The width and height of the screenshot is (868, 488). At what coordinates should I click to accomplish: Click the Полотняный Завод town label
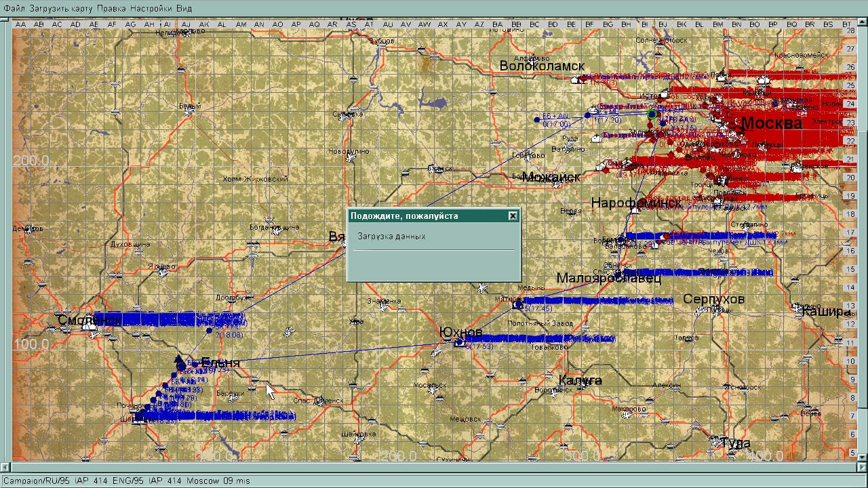(540, 323)
